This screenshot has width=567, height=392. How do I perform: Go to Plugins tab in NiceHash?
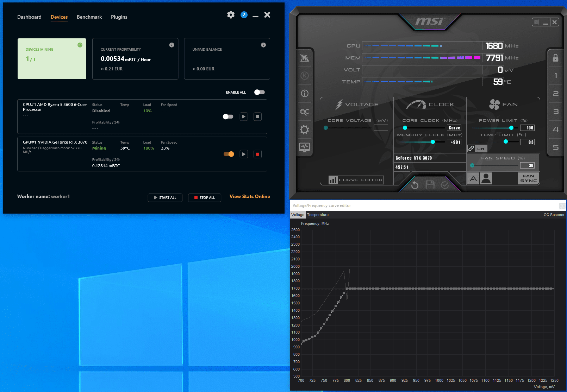point(119,17)
